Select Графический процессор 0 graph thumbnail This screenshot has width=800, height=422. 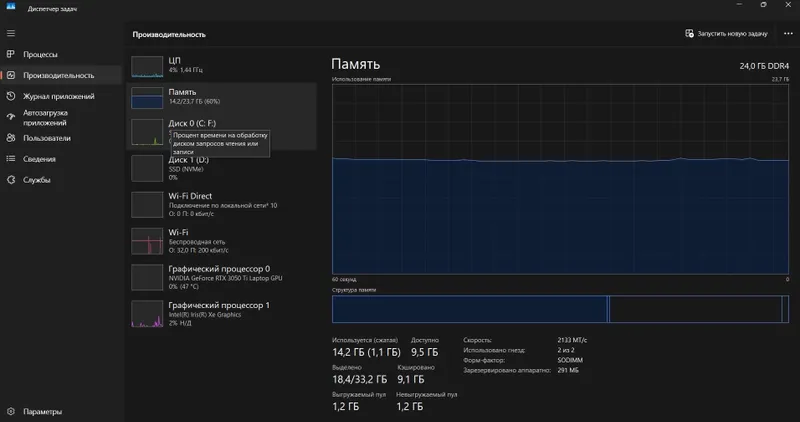click(x=147, y=277)
